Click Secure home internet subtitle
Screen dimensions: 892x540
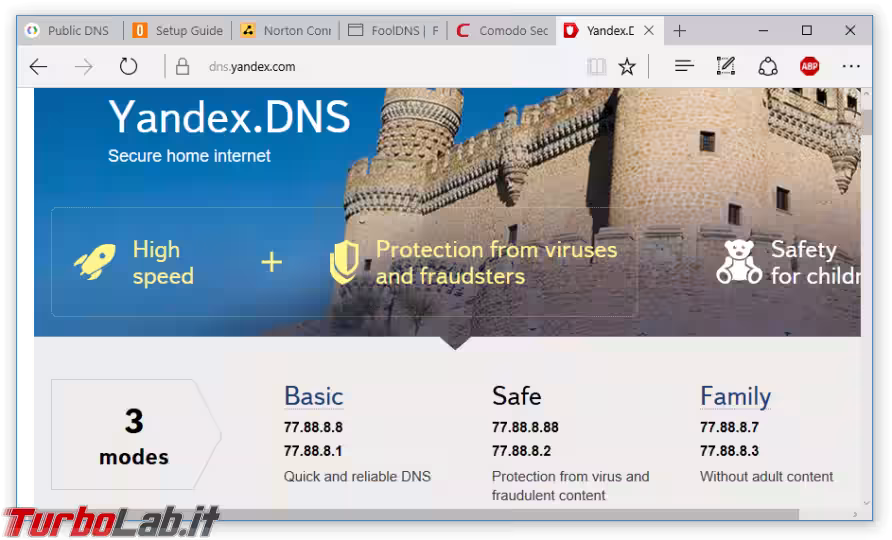pyautogui.click(x=189, y=156)
